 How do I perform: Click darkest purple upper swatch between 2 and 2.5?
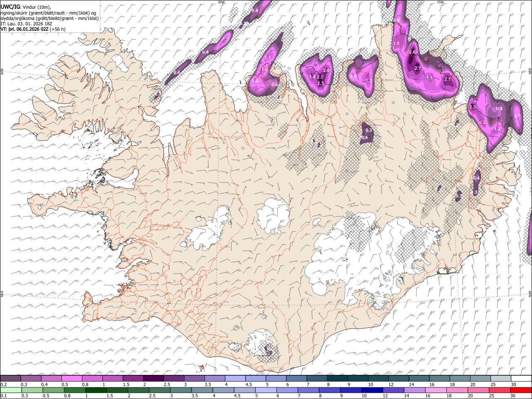pyautogui.click(x=153, y=378)
